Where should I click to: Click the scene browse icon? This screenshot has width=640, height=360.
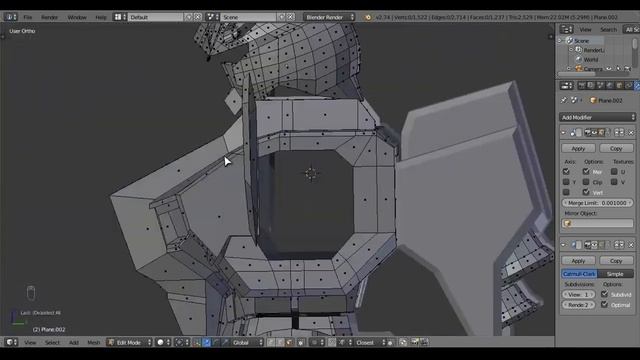coord(212,17)
